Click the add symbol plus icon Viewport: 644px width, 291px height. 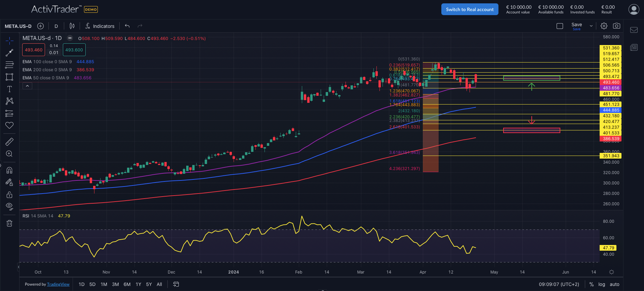coord(40,26)
